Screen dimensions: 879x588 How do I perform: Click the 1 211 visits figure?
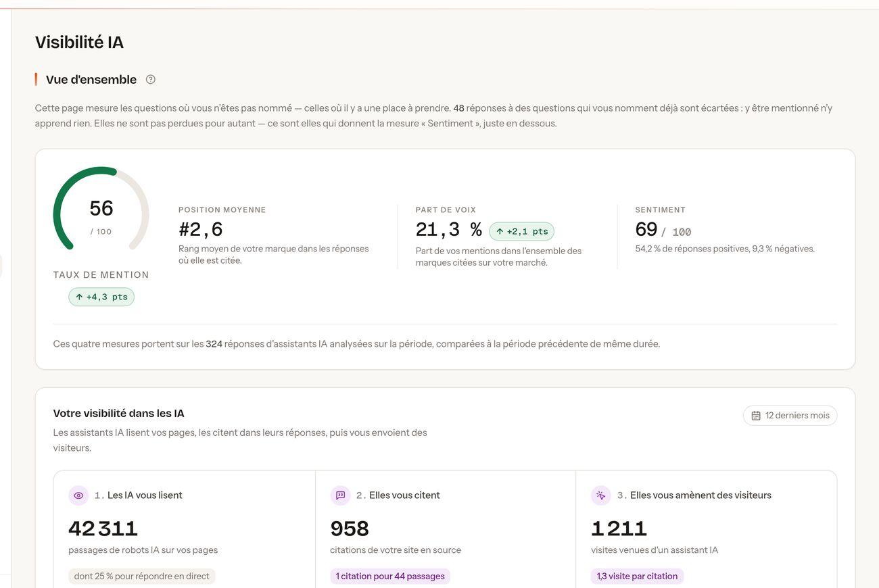pos(619,529)
